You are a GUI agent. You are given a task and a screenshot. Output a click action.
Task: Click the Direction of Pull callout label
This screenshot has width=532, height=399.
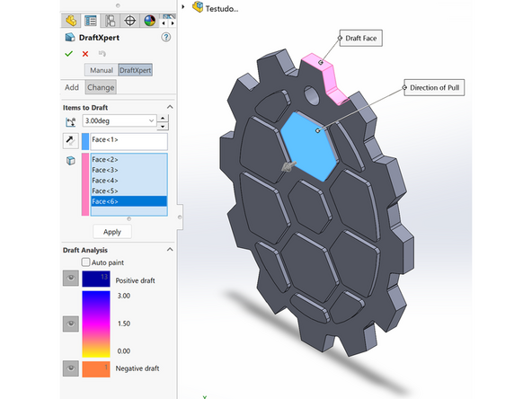[x=434, y=87]
